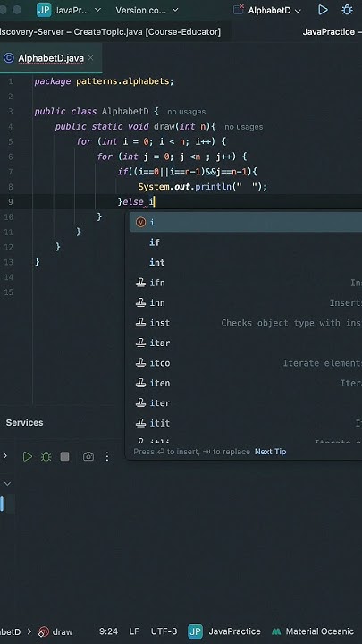Click the 'draw' method name in code
362x644 pixels.
click(x=164, y=126)
